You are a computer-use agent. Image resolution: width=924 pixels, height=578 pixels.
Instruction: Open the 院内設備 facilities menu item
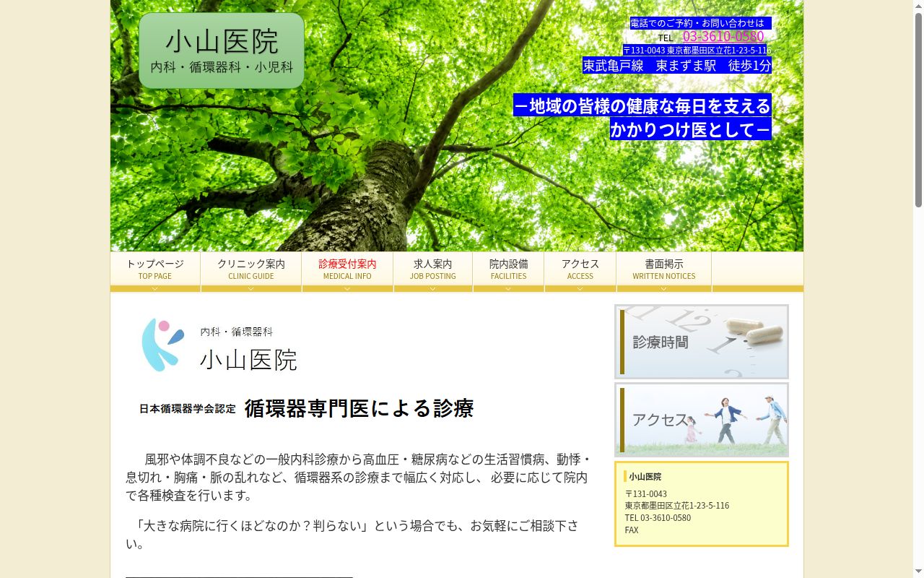tap(509, 269)
